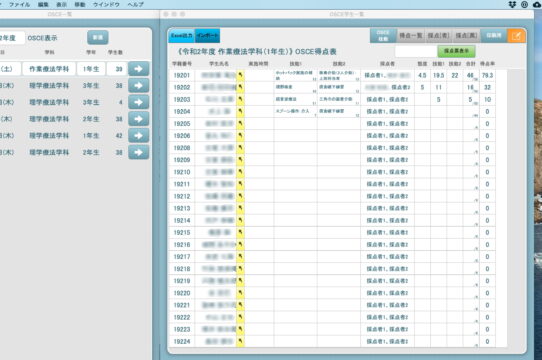Click yellow icon for student 19223
Image resolution: width=542 pixels, height=360 pixels.
pos(240,329)
